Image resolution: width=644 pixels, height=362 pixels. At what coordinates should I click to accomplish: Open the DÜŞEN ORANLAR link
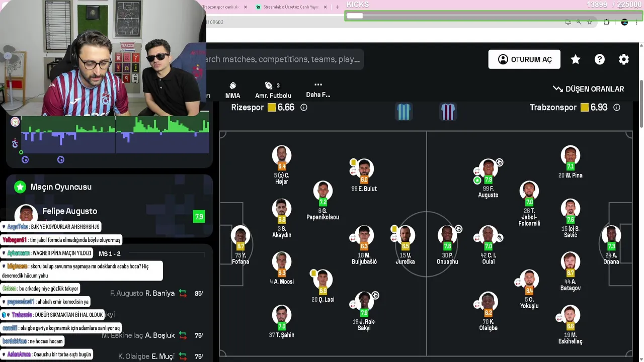pos(588,89)
